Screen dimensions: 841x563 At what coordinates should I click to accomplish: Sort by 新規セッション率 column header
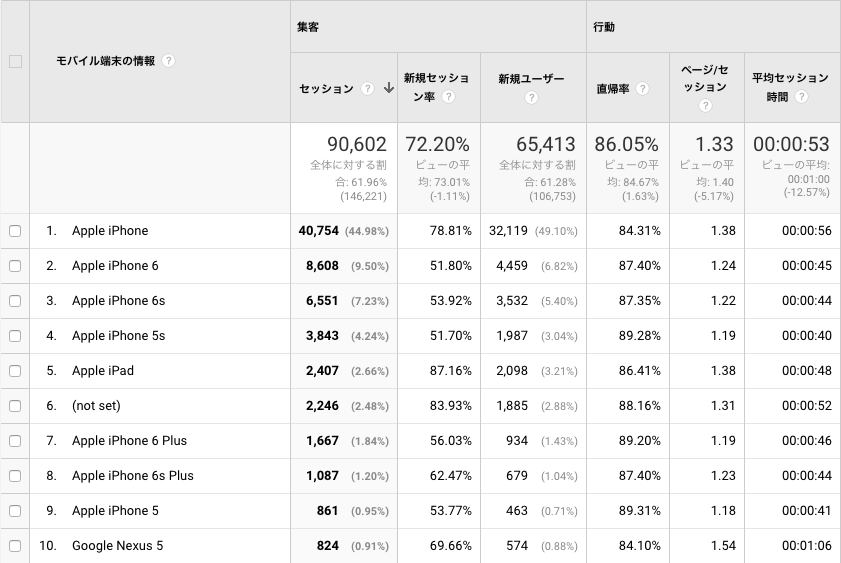[436, 87]
